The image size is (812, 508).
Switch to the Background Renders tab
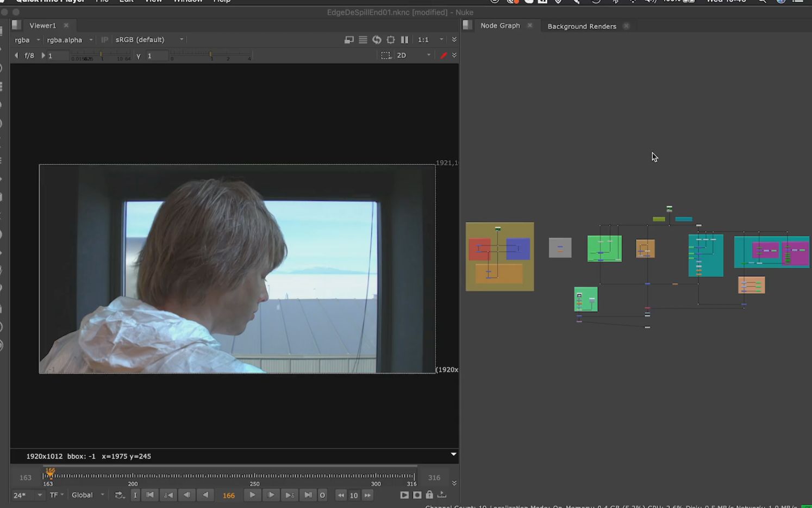tap(582, 26)
